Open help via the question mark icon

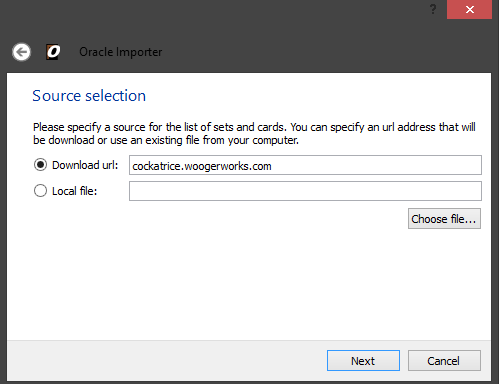click(433, 9)
